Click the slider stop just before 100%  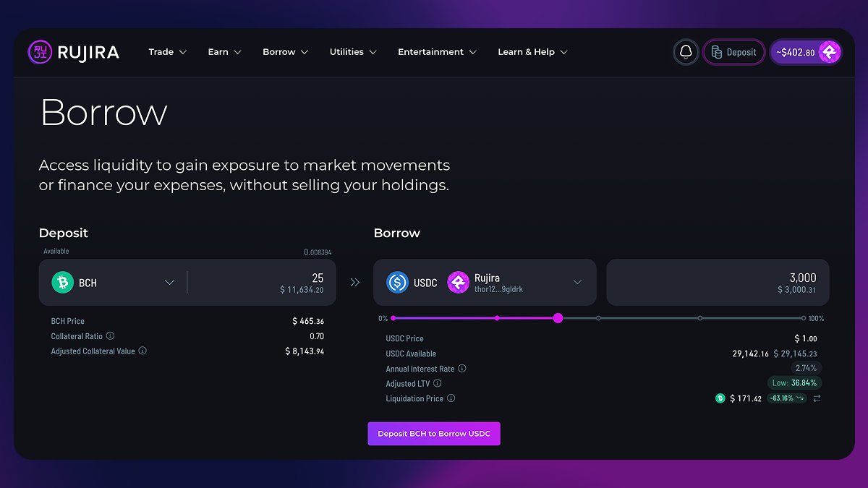click(x=700, y=318)
